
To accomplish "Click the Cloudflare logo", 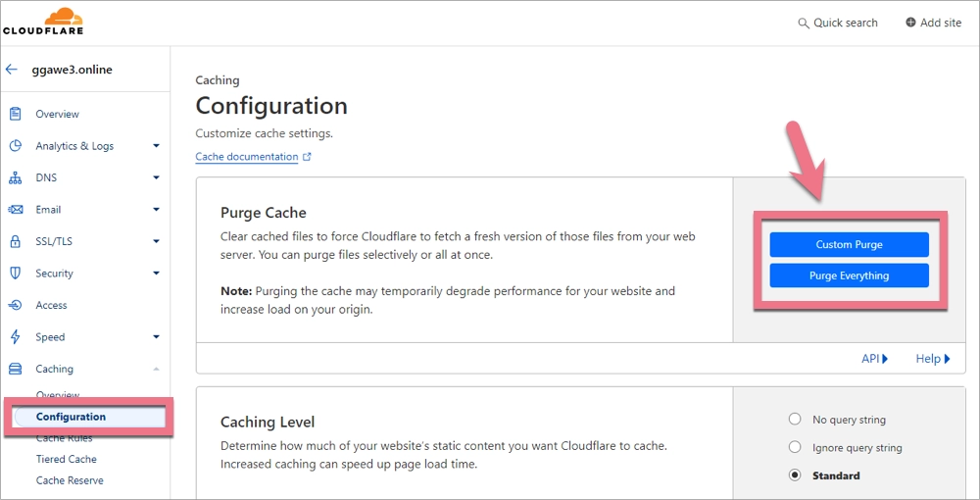I will 43,21.
